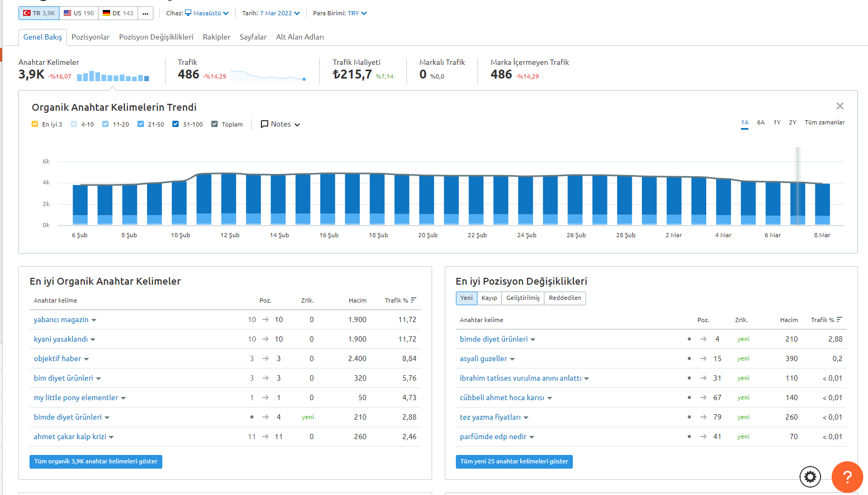The width and height of the screenshot is (868, 495).
Task: Open the yabancı magazin keyword link
Action: point(61,319)
